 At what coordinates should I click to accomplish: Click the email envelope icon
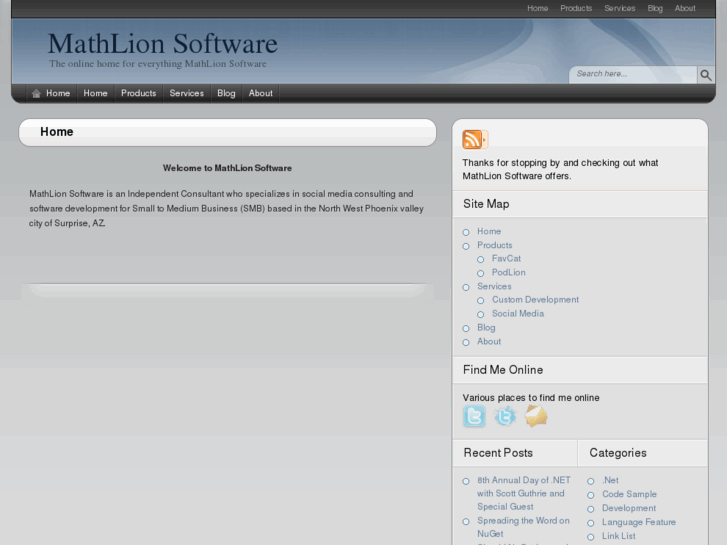click(536, 416)
